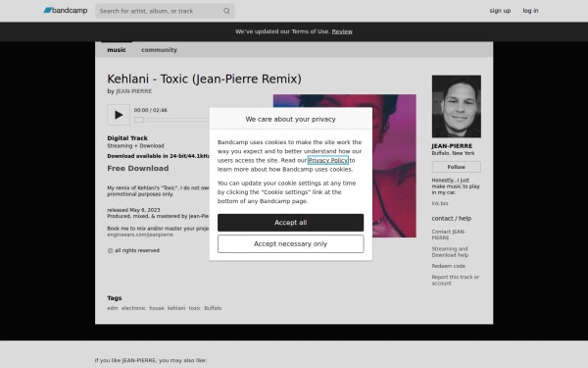
Task: Open the house tag
Action: coord(157,308)
